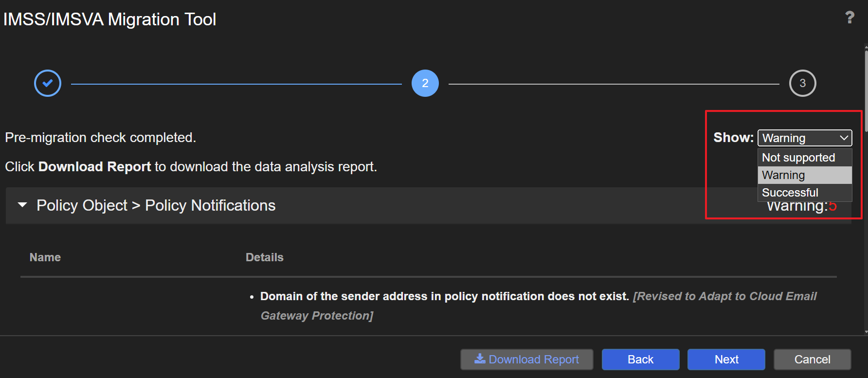Open the Show filter dropdown

805,138
